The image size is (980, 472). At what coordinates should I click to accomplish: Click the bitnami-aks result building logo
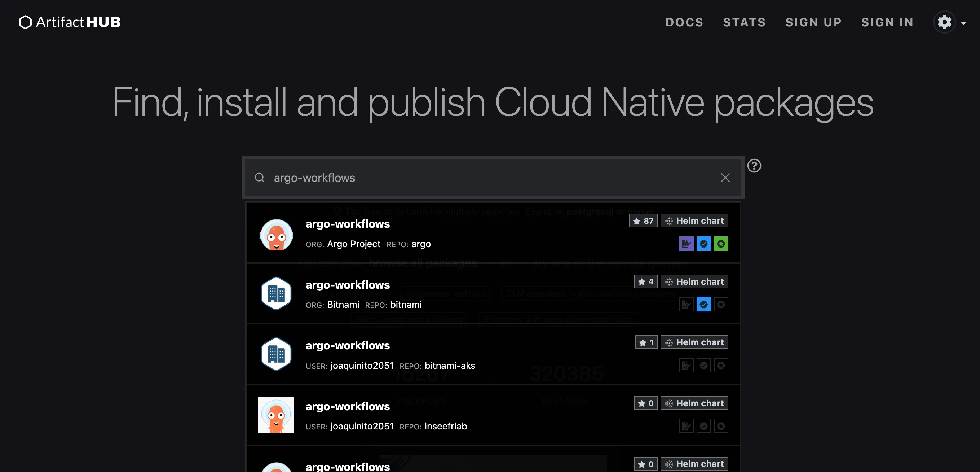pos(276,354)
